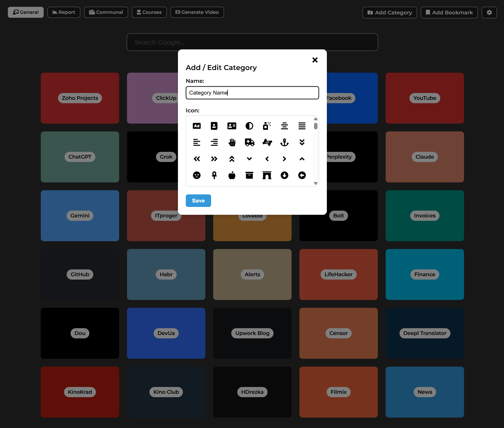Screen dimensions: 504x428
Task: Click Add Bookmark button
Action: [449, 13]
